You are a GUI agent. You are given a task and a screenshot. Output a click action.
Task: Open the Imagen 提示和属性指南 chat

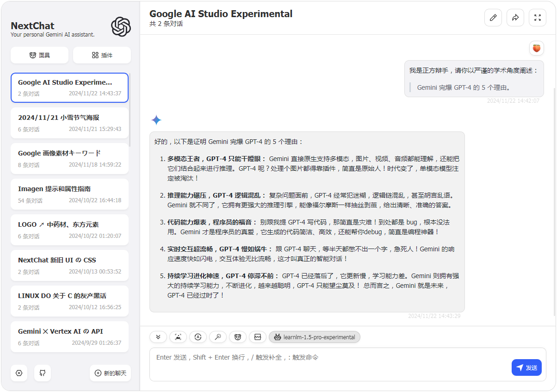[x=69, y=194]
